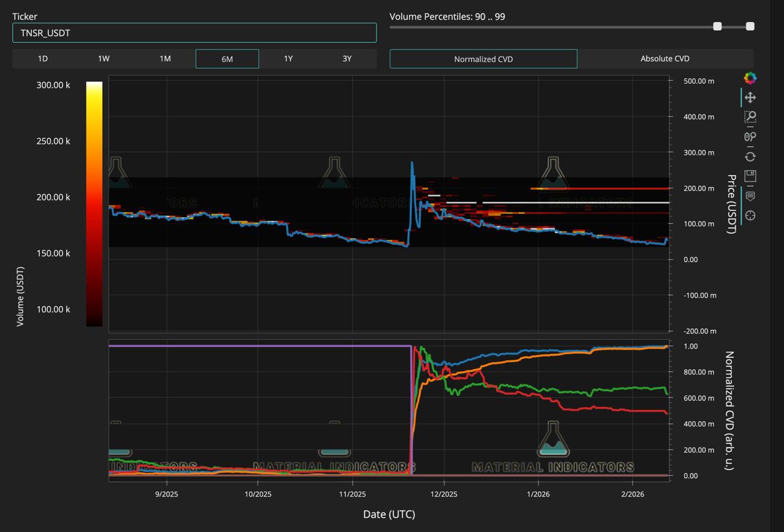Screen dimensions: 784x532
Task: Select the 1D time range
Action: click(x=43, y=59)
